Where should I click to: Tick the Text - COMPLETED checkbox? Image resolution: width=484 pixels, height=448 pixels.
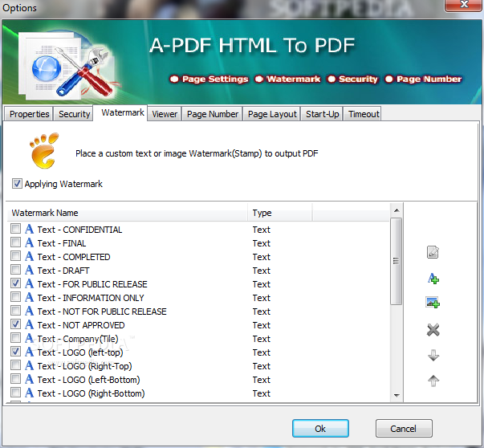pyautogui.click(x=15, y=256)
